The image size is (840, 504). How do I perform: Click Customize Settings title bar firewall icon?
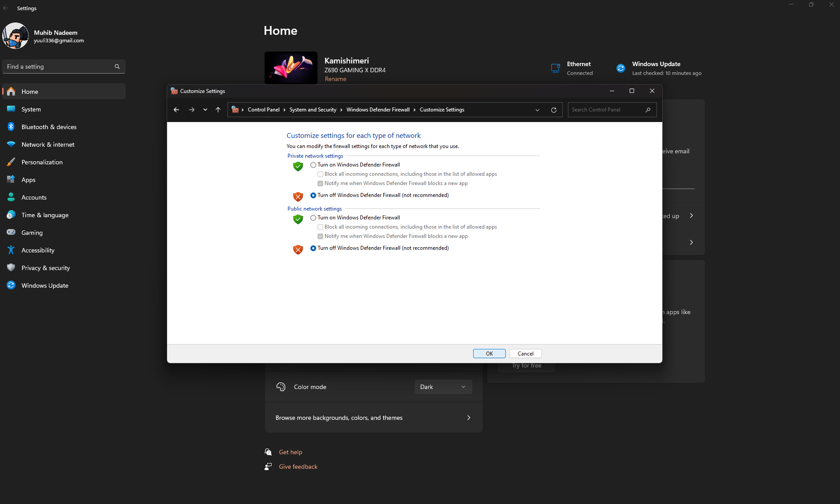tap(174, 91)
